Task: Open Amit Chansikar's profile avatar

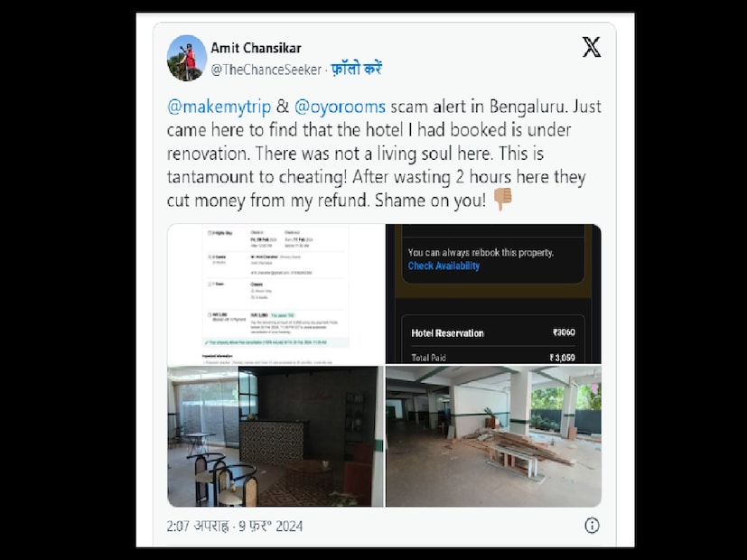Action: point(187,58)
